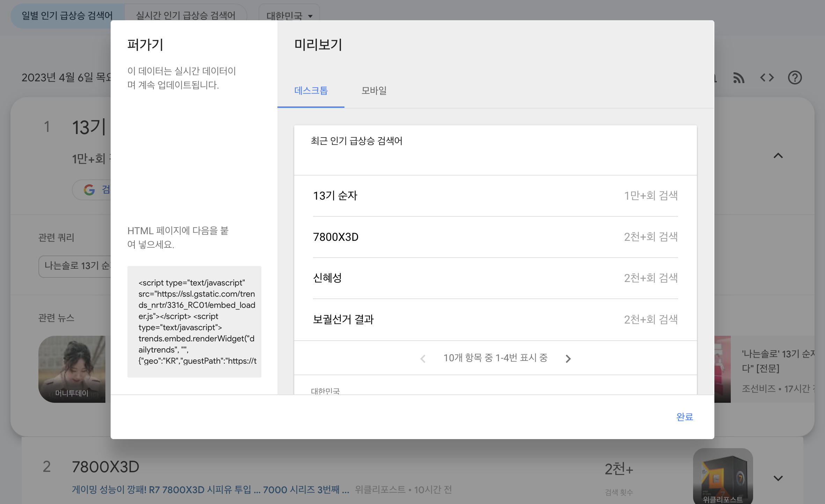
Task: Switch to the 모바일 preview tab
Action: (374, 91)
